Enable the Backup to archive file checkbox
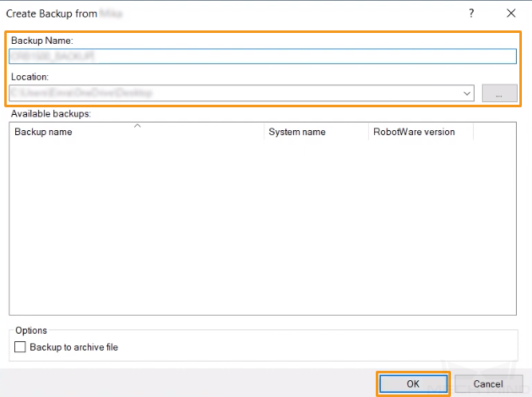This screenshot has width=532, height=397. pos(20,347)
